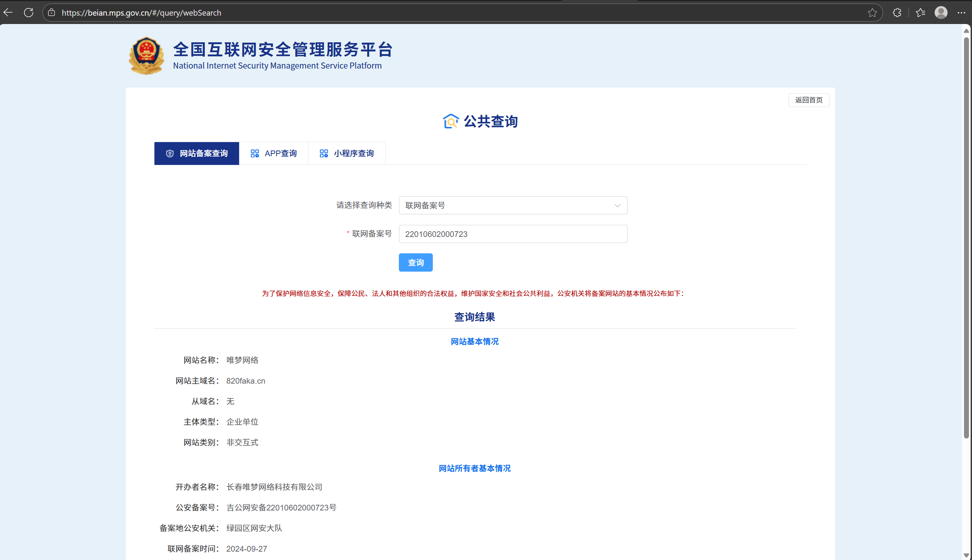Click the site lock icon in address bar

[51, 13]
